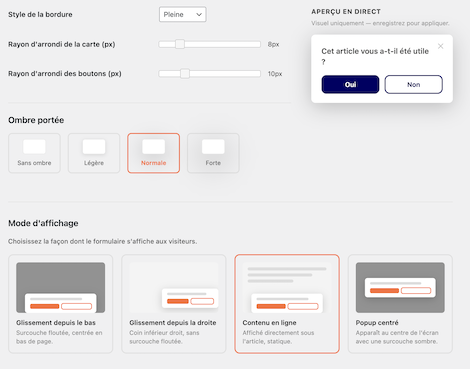Click the Non button in the preview
Viewport: 470px width, 369px height.
(413, 84)
